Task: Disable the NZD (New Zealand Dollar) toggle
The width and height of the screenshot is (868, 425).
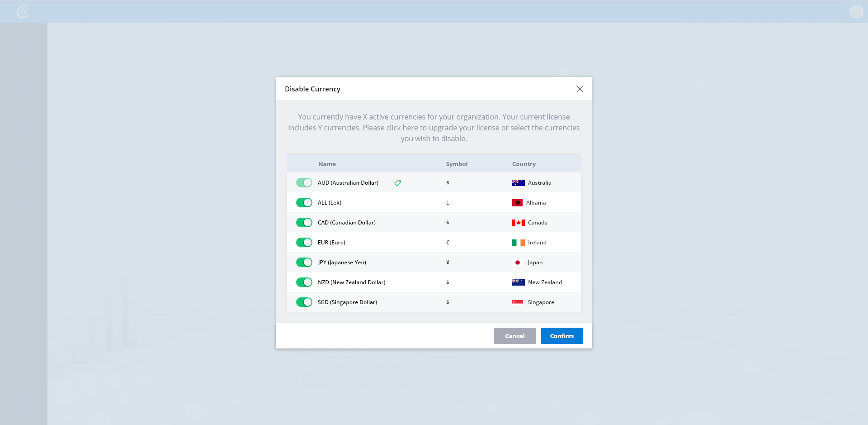Action: click(x=304, y=282)
